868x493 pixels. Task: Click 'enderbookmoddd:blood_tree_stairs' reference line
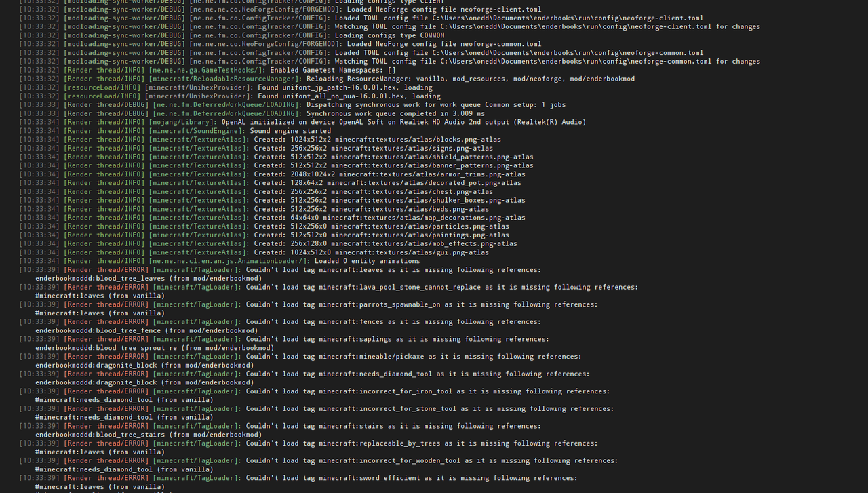[149, 435]
